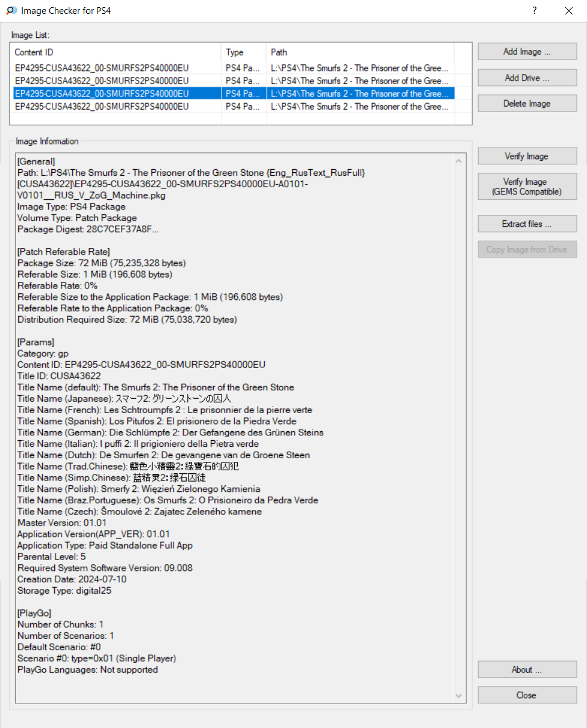587x728 pixels.
Task: Click the 'Number of Chunks: 1' line
Action: click(x=60, y=624)
